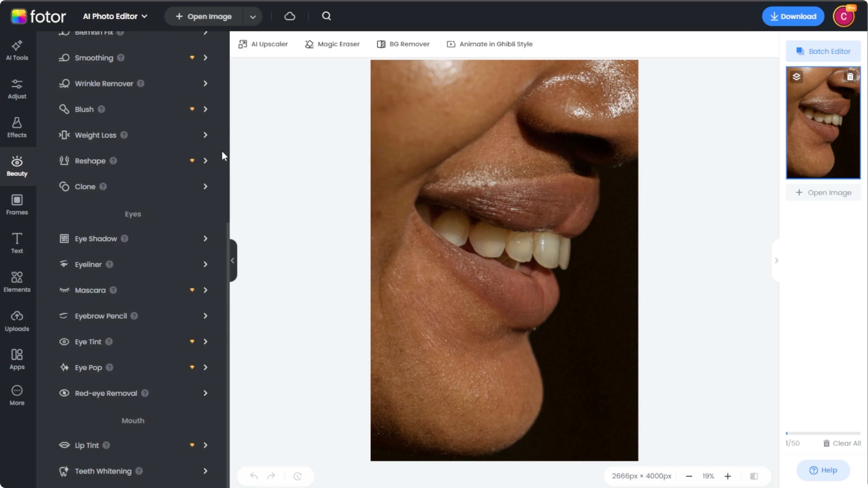Click the Download button
This screenshot has width=868, height=488.
(793, 16)
